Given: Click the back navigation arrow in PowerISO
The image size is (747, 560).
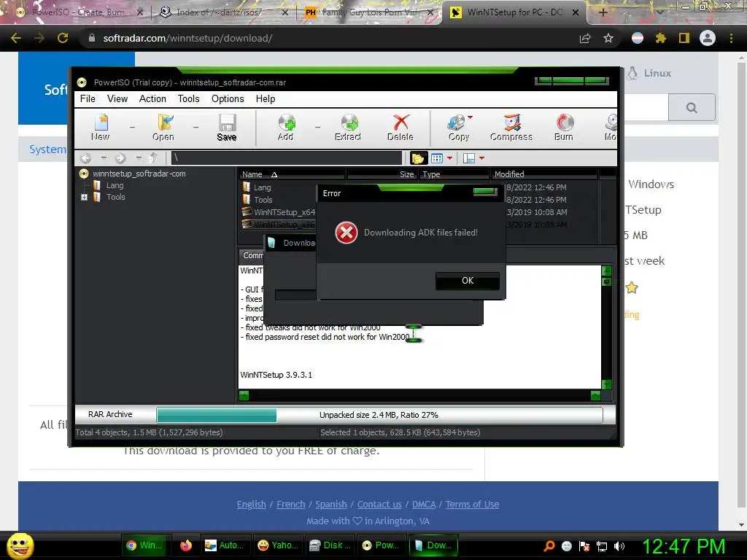Looking at the screenshot, I should [85, 158].
